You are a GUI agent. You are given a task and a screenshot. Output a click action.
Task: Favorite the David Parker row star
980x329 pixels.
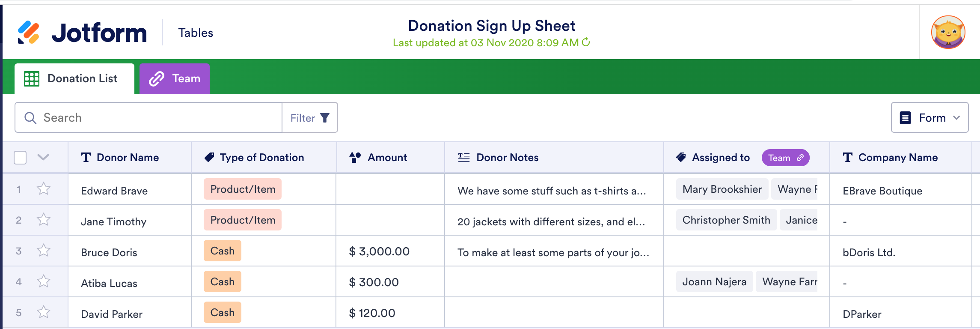[x=44, y=312]
